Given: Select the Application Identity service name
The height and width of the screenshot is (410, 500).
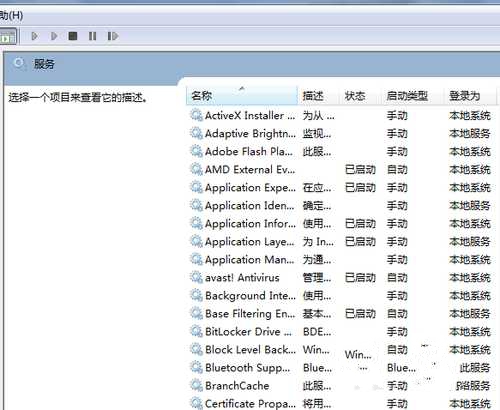Looking at the screenshot, I should pyautogui.click(x=249, y=206).
